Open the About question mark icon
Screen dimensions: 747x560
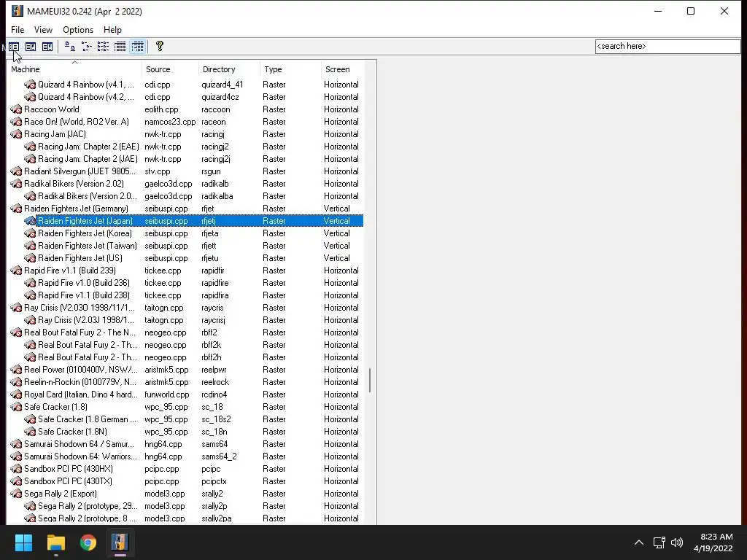[160, 46]
